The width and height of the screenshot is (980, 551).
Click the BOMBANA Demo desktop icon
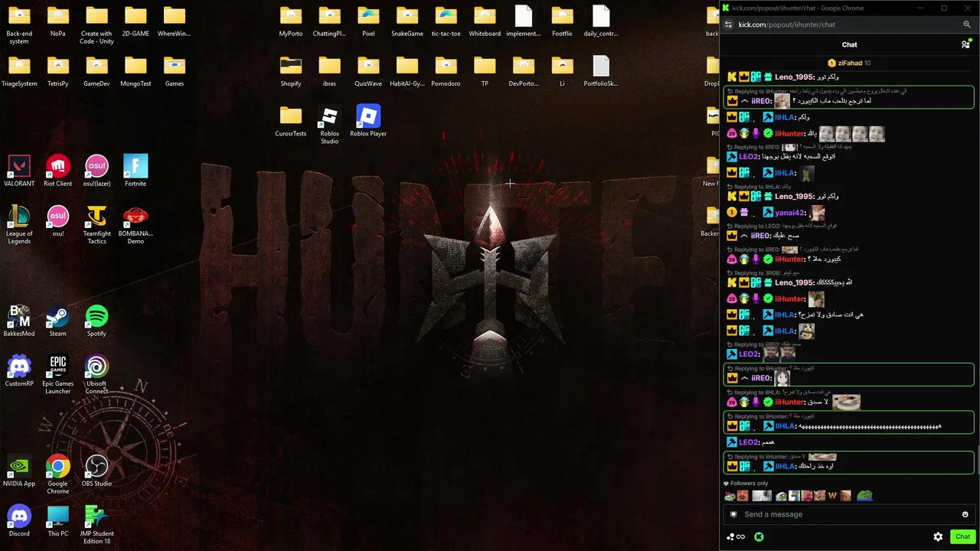[x=136, y=225]
